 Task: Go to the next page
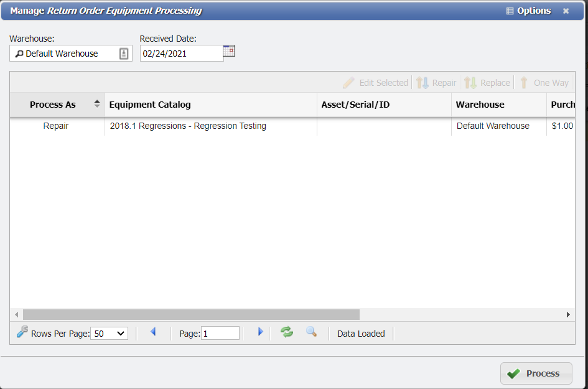[260, 332]
